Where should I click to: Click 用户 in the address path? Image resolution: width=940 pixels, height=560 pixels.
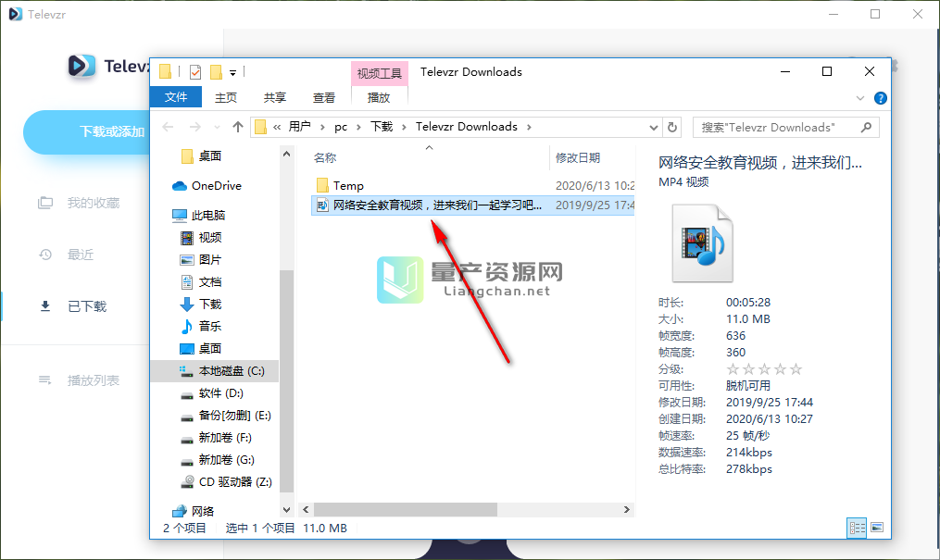[x=300, y=127]
